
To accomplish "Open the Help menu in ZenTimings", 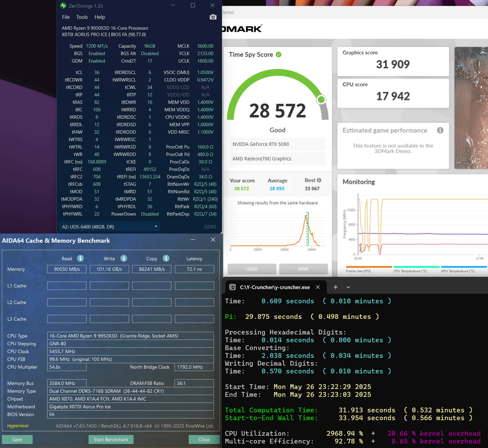I will (x=99, y=17).
